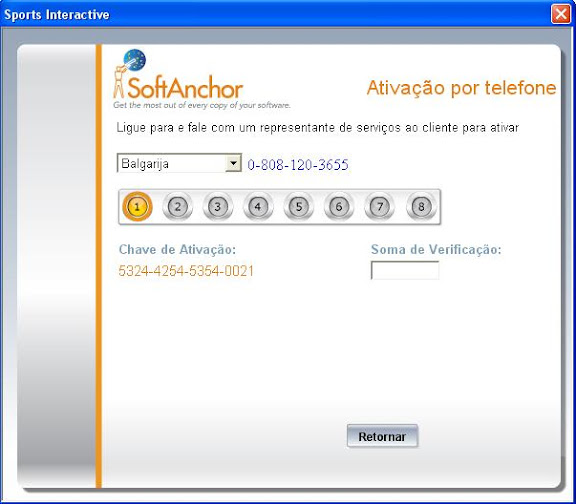Viewport: 576px width, 504px height.
Task: Select step 6 circle button
Action: tap(339, 206)
